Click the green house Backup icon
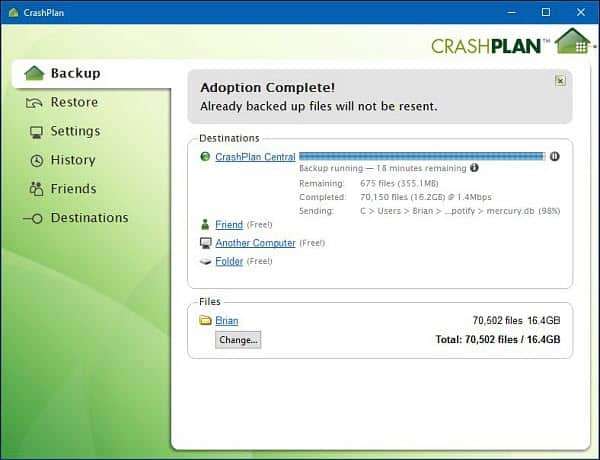600x460 pixels. click(x=34, y=73)
